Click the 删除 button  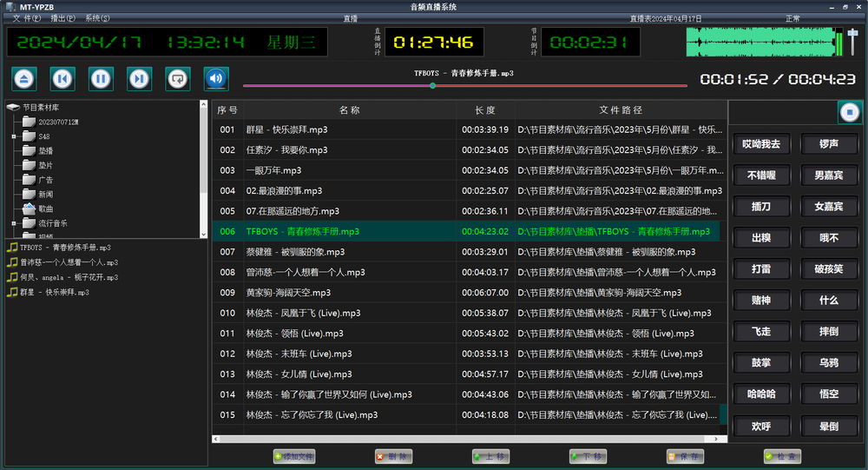pos(393,456)
